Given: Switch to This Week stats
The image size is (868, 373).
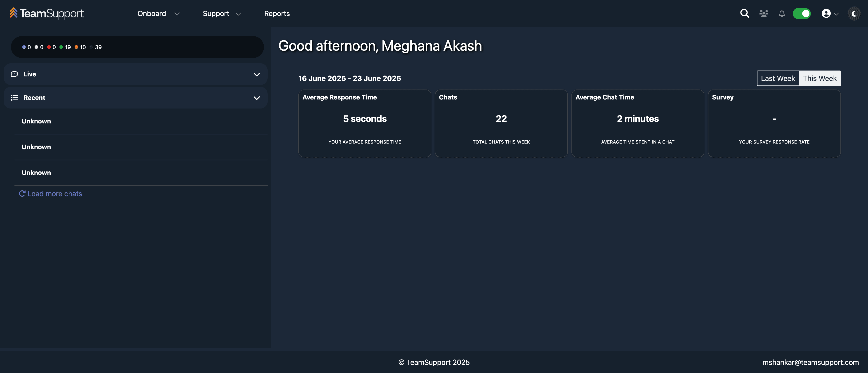Looking at the screenshot, I should point(819,78).
